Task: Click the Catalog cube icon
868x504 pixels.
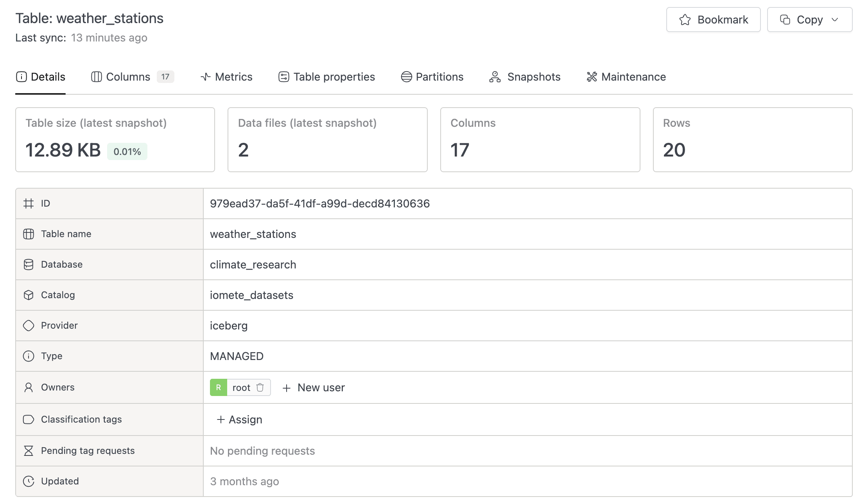Action: pos(29,295)
